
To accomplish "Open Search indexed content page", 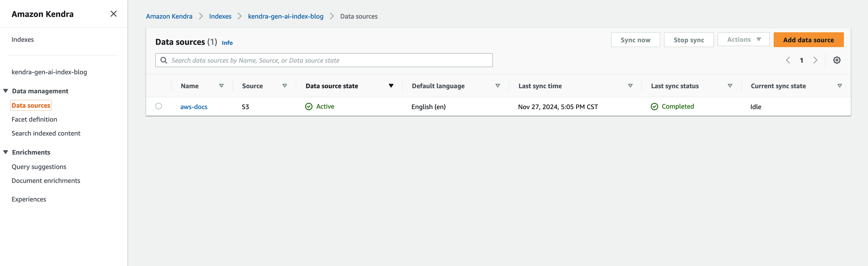I will (x=46, y=133).
